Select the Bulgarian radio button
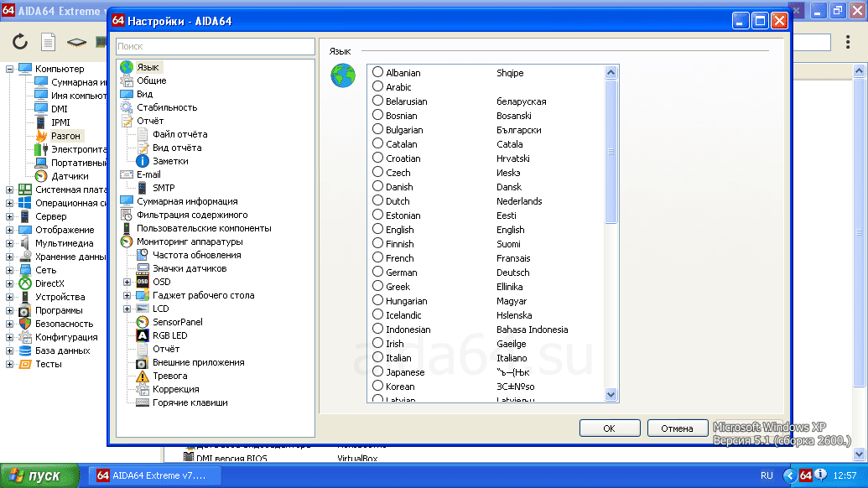This screenshot has width=868, height=488. [377, 129]
